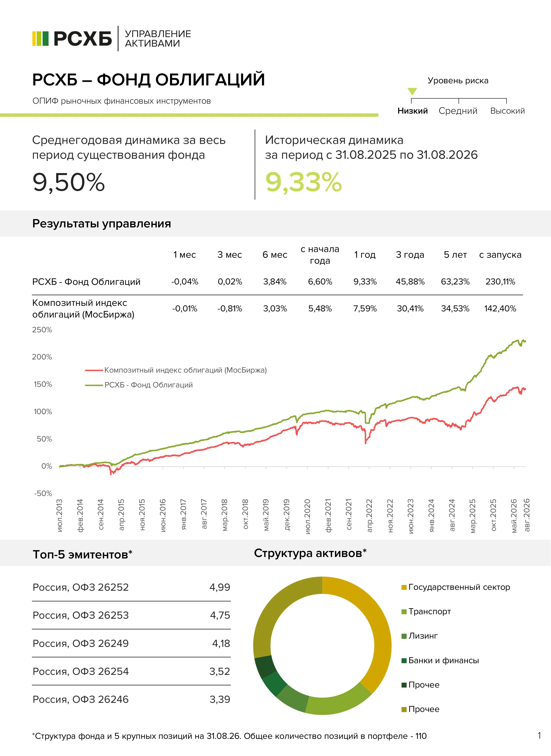Open the Россия, ОФЗ 26246 issuer row
This screenshot has height=756, width=551.
(131, 699)
